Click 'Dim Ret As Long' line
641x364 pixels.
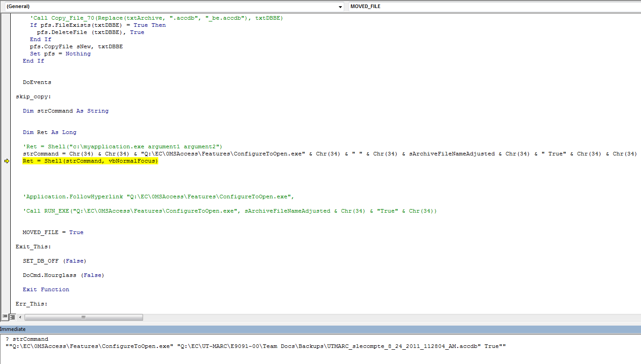tap(50, 132)
